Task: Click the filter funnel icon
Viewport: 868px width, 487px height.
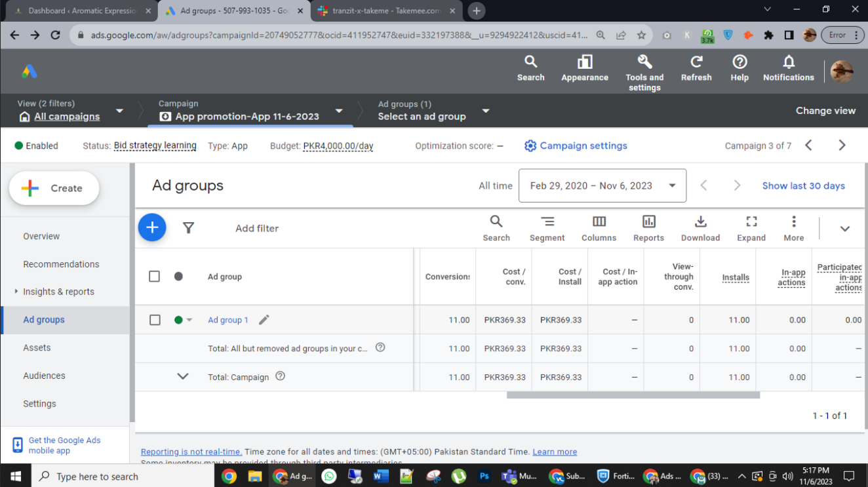Action: [188, 228]
